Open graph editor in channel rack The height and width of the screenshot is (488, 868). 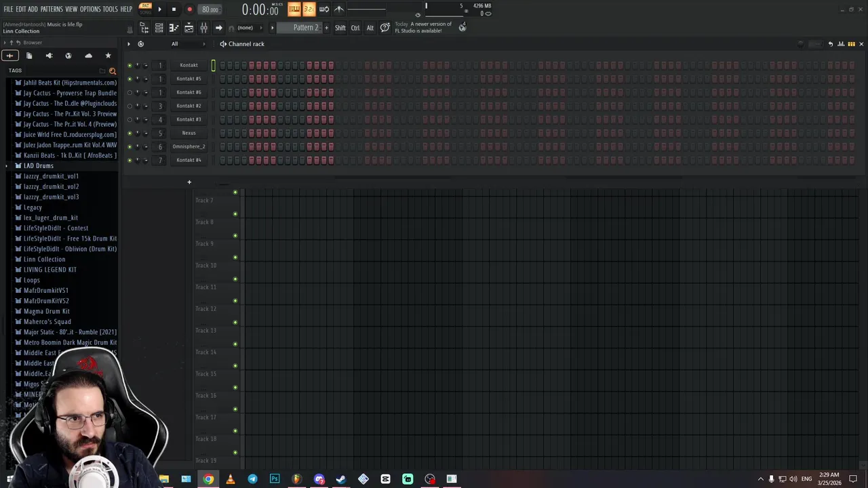click(841, 44)
